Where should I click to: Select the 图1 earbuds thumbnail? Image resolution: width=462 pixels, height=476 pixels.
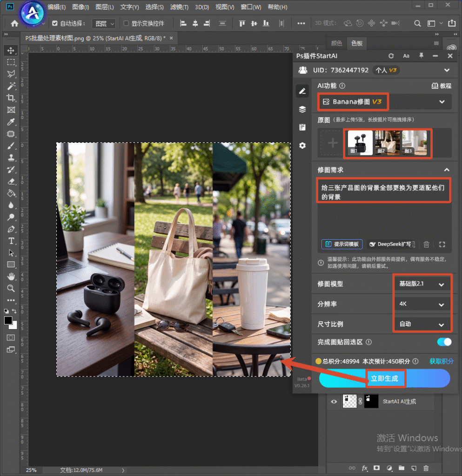360,143
